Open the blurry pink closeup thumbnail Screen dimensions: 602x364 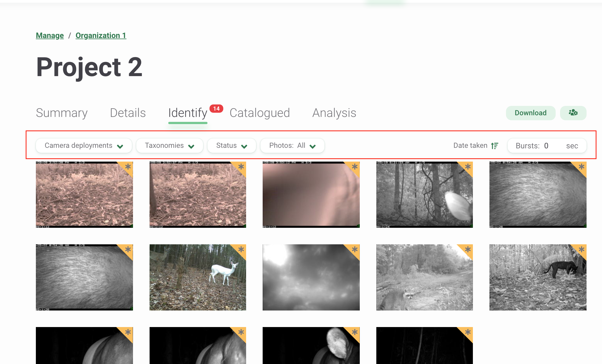pyautogui.click(x=311, y=195)
